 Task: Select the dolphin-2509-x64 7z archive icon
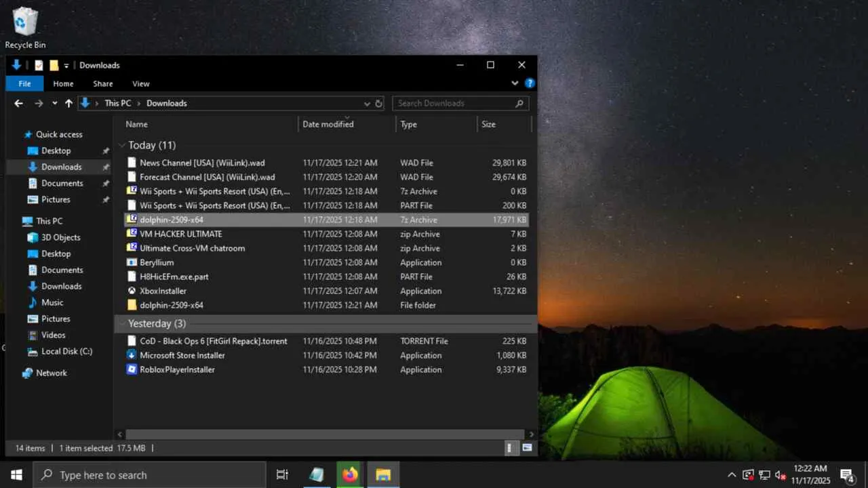pyautogui.click(x=132, y=220)
